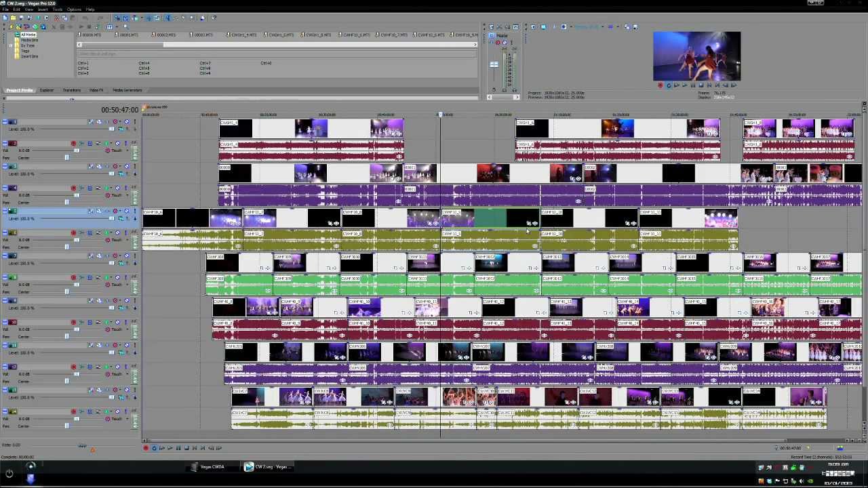This screenshot has width=868, height=488.
Task: Open the Windows Start button
Action: (x=9, y=474)
